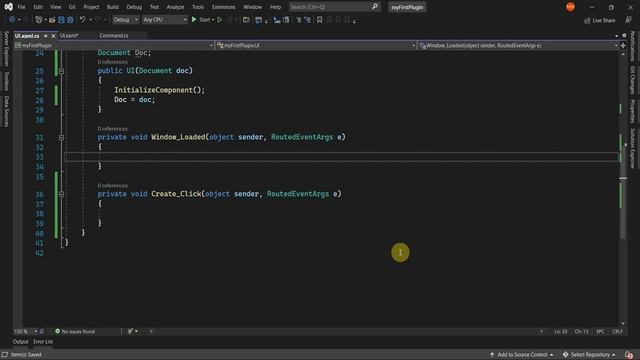Switch to the Command.cs tab
640x360 pixels.
[x=113, y=36]
